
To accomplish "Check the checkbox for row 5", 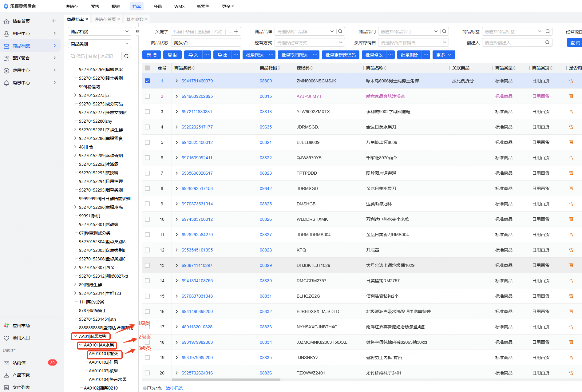I will 147,142.
